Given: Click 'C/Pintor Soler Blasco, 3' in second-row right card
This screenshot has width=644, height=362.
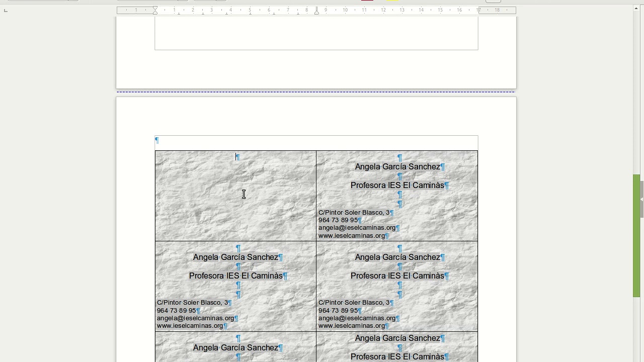Looking at the screenshot, I should tap(354, 303).
